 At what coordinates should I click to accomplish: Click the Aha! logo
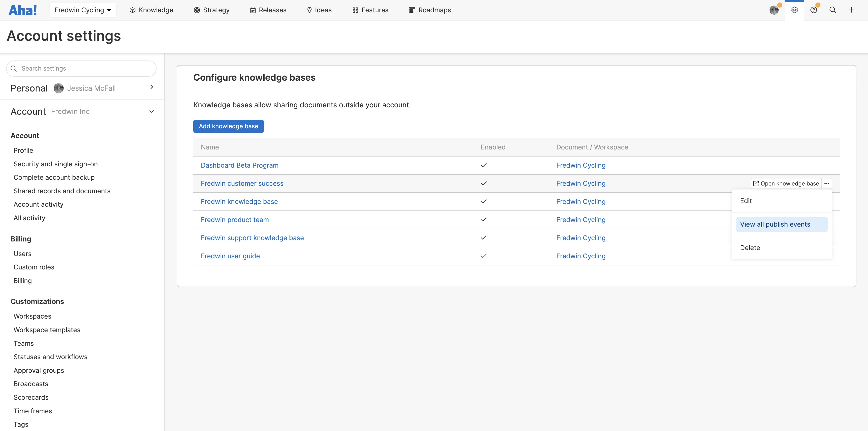coord(23,10)
